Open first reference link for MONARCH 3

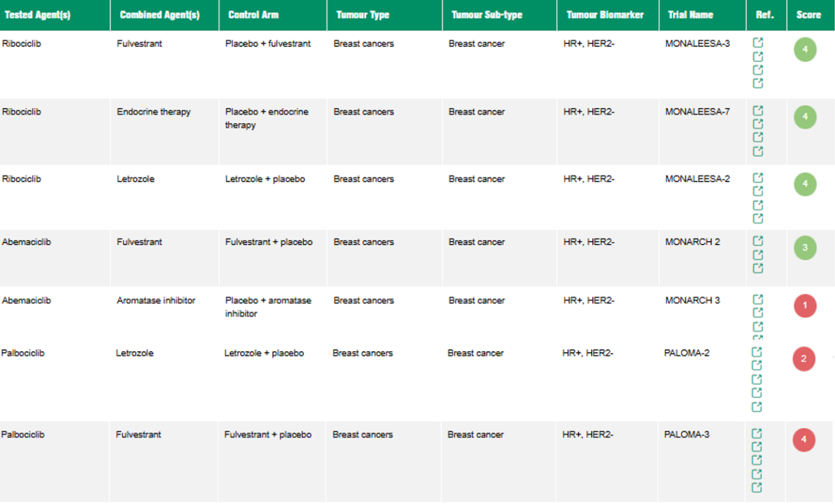click(758, 299)
